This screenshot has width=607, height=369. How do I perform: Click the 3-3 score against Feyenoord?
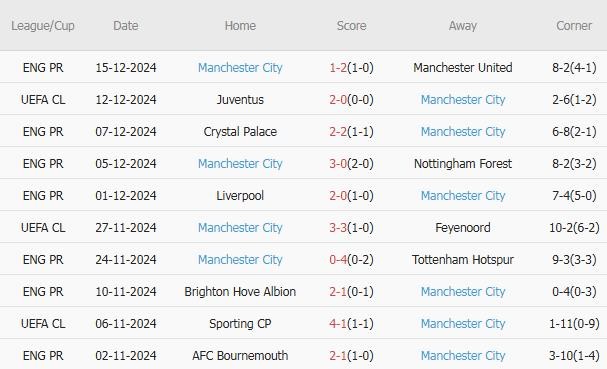[x=338, y=227]
